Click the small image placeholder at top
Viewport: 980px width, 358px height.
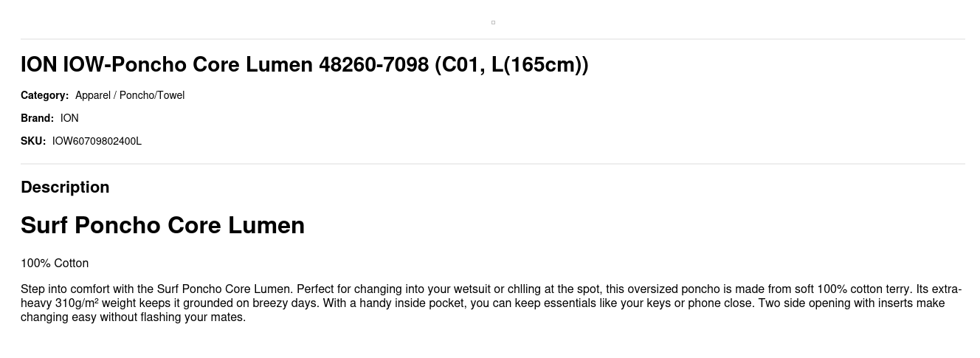(x=493, y=22)
